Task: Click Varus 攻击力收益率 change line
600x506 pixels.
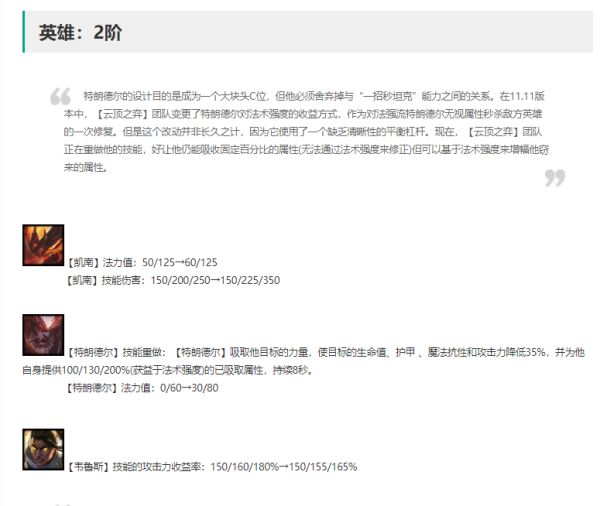Action: pyautogui.click(x=212, y=467)
